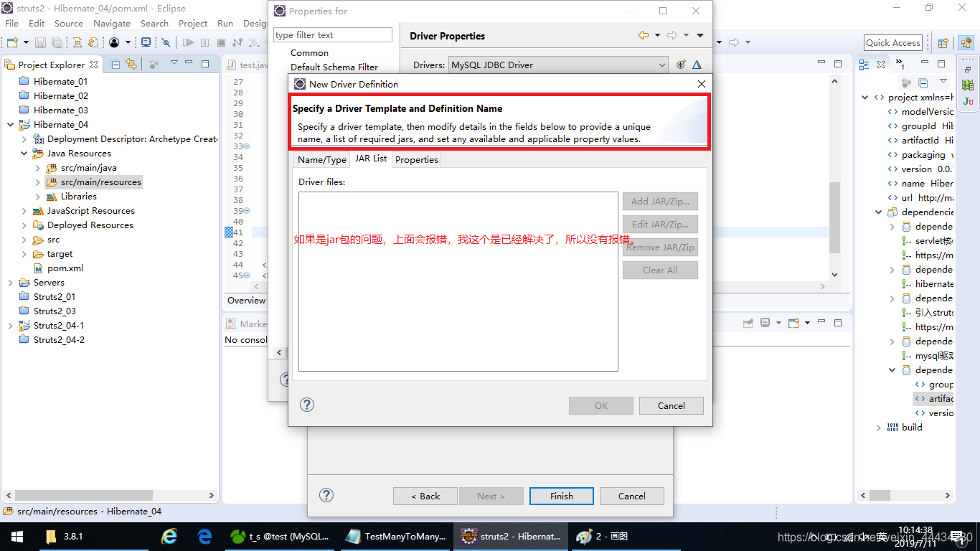Click the map icon in right trim bar
This screenshot has height=551, width=980.
pos(968,85)
